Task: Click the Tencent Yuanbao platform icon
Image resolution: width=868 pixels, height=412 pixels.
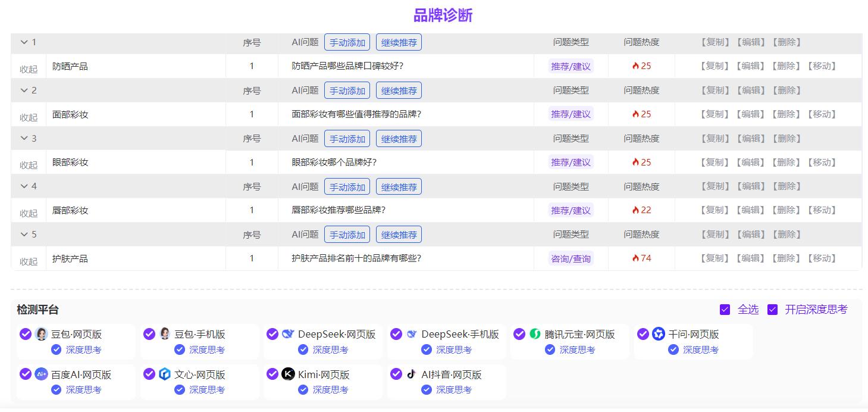Action: (535, 334)
